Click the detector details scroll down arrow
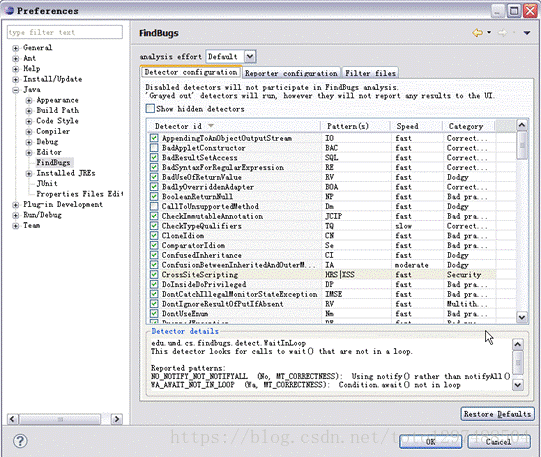 [x=518, y=384]
